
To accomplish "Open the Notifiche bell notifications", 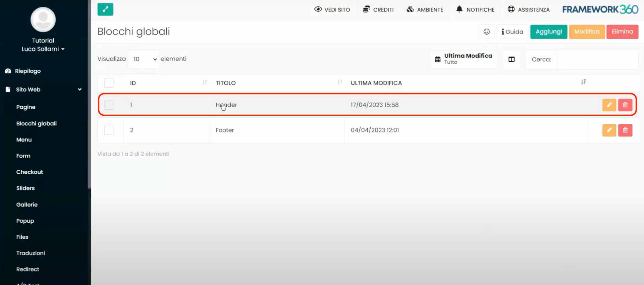I will click(x=475, y=10).
